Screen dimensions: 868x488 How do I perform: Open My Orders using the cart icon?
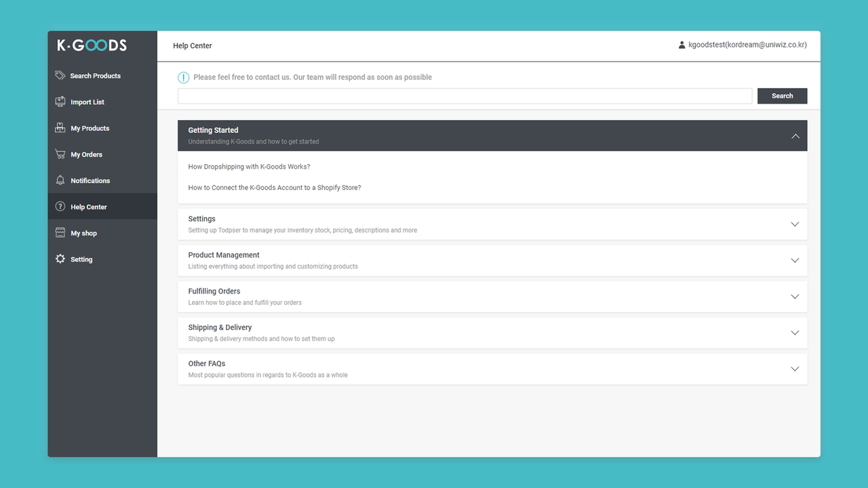click(60, 154)
